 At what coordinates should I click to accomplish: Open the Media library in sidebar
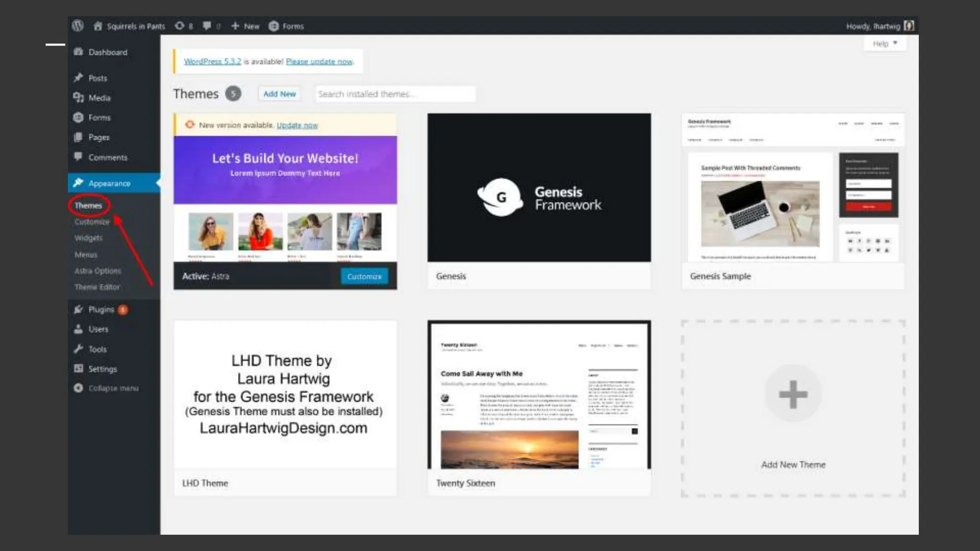tap(99, 98)
